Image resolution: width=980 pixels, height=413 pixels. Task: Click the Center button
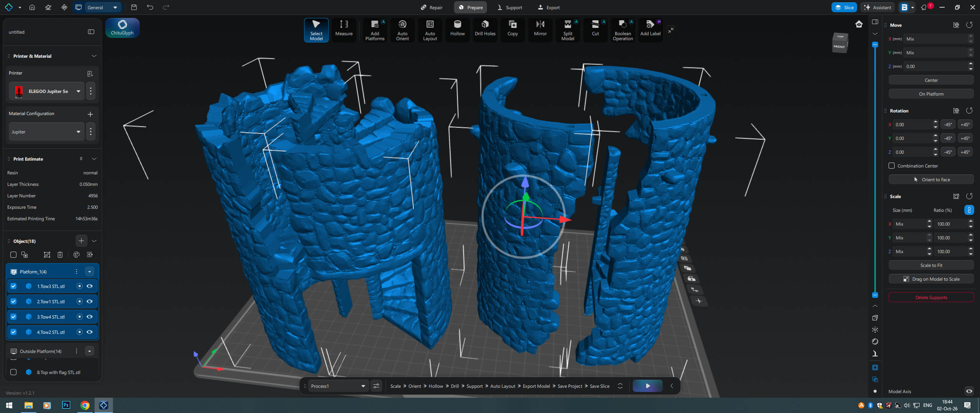tap(931, 80)
